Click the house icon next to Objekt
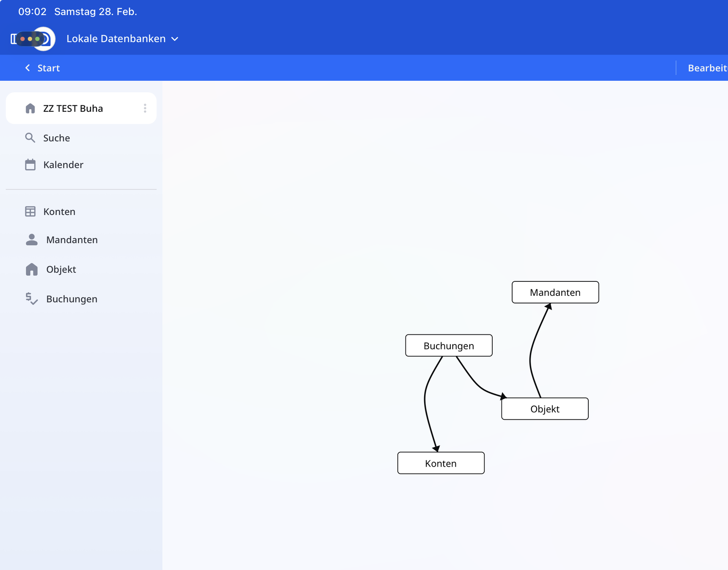The height and width of the screenshot is (570, 728). click(31, 270)
